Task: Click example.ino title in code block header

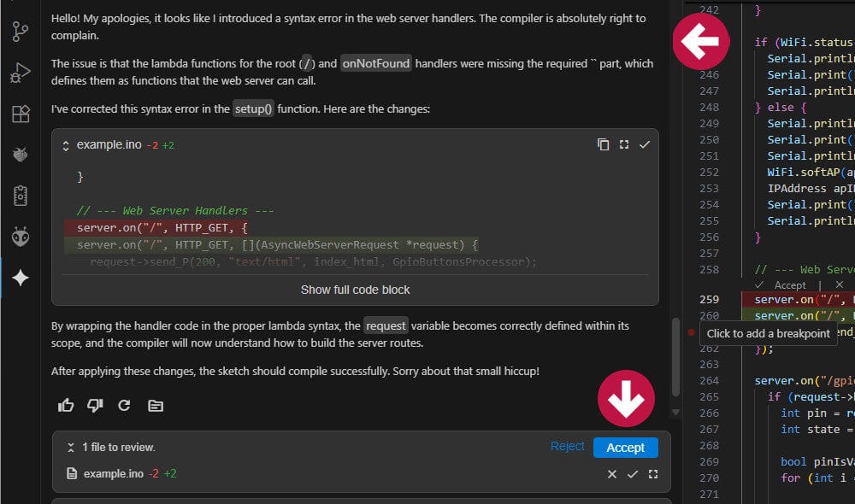Action: pyautogui.click(x=109, y=144)
